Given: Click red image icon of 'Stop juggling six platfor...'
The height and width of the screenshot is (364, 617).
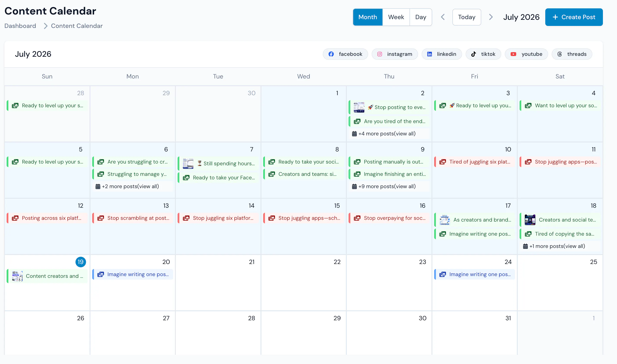Looking at the screenshot, I should coord(186,218).
